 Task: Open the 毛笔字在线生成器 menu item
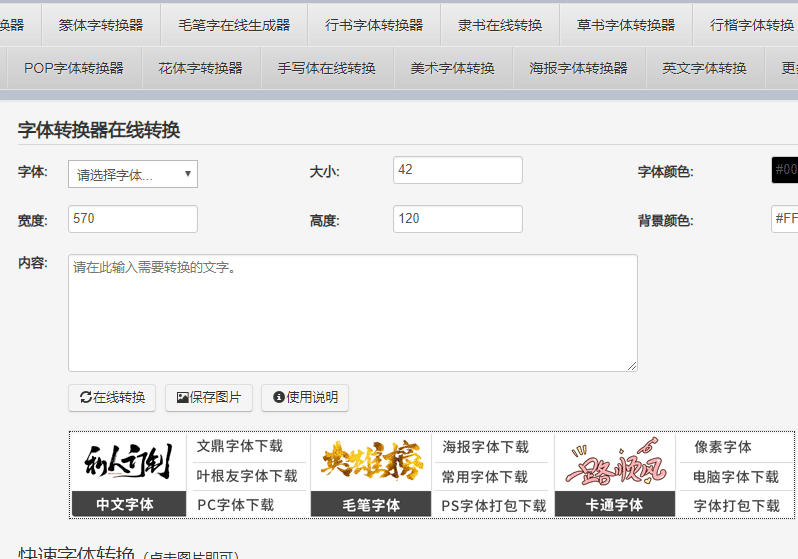[x=234, y=25]
